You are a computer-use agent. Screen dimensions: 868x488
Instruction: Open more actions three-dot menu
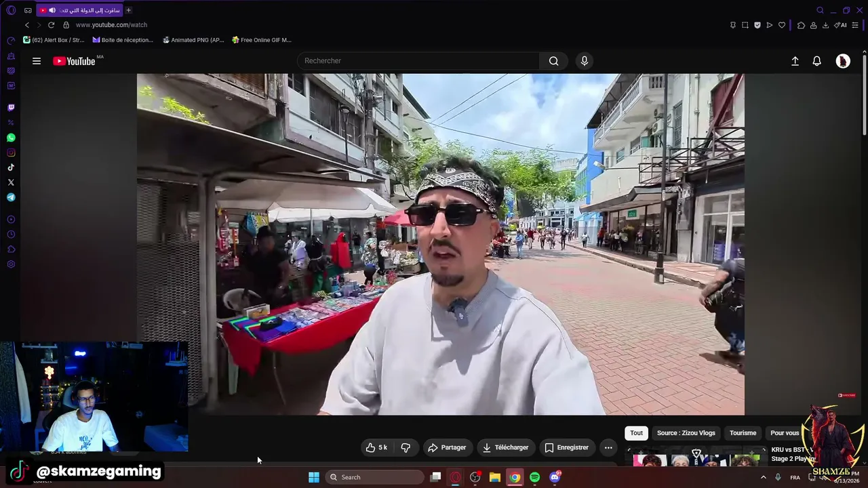[x=608, y=447]
